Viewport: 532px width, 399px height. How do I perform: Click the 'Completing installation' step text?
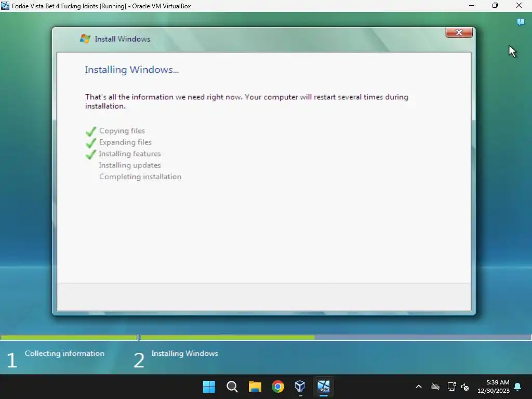point(140,177)
